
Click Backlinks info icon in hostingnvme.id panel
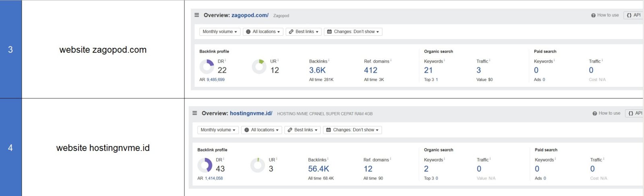point(328,159)
